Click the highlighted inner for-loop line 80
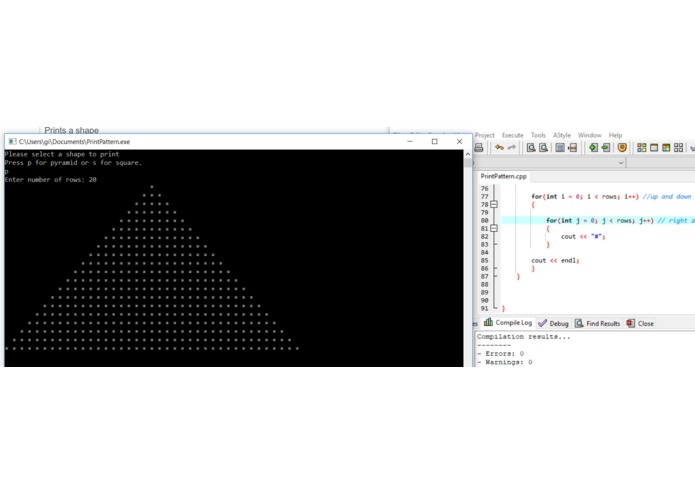This screenshot has height=494, width=695. (x=598, y=221)
